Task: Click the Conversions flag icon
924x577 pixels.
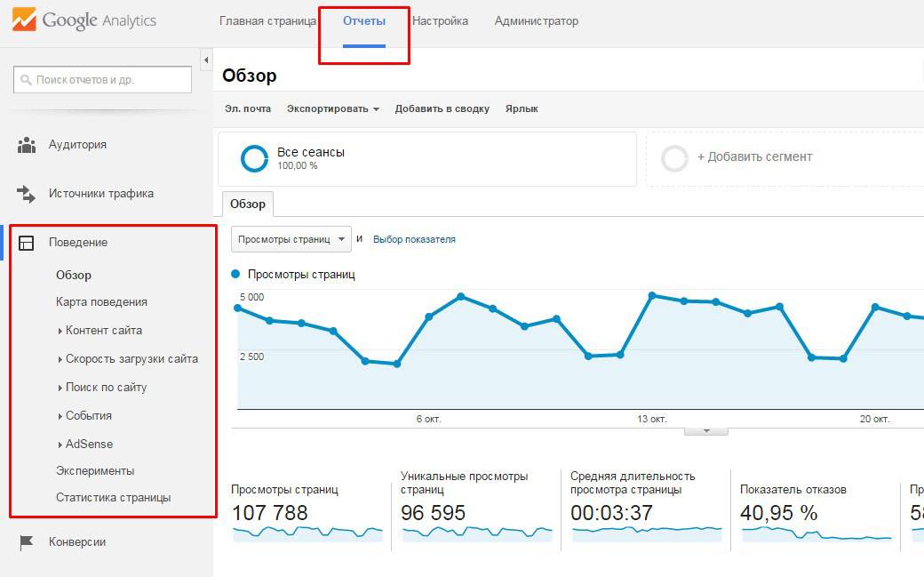Action: click(x=27, y=542)
